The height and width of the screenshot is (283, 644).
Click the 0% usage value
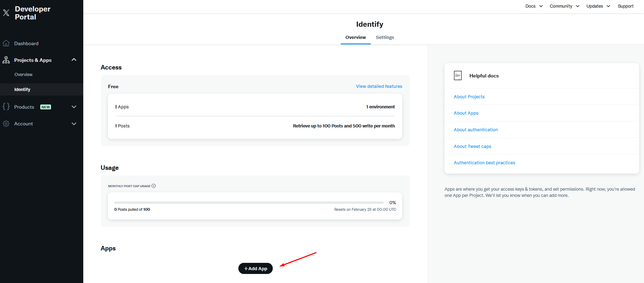coord(392,202)
